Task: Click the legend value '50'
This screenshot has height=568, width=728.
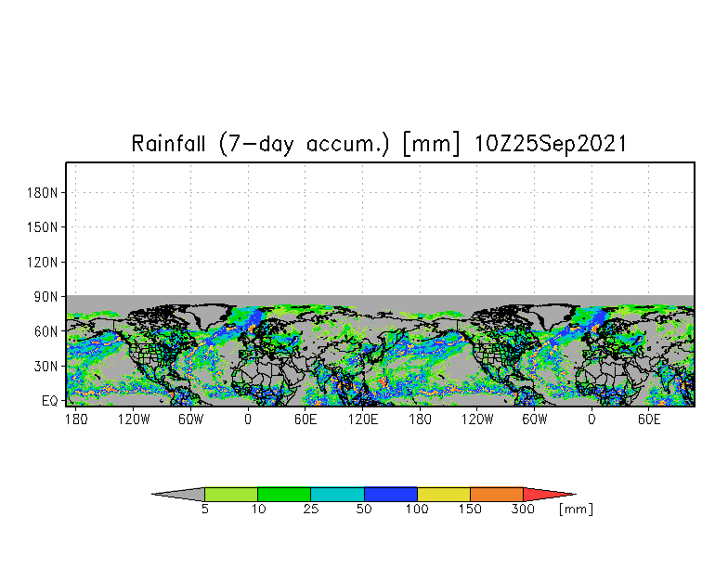Action: click(364, 509)
